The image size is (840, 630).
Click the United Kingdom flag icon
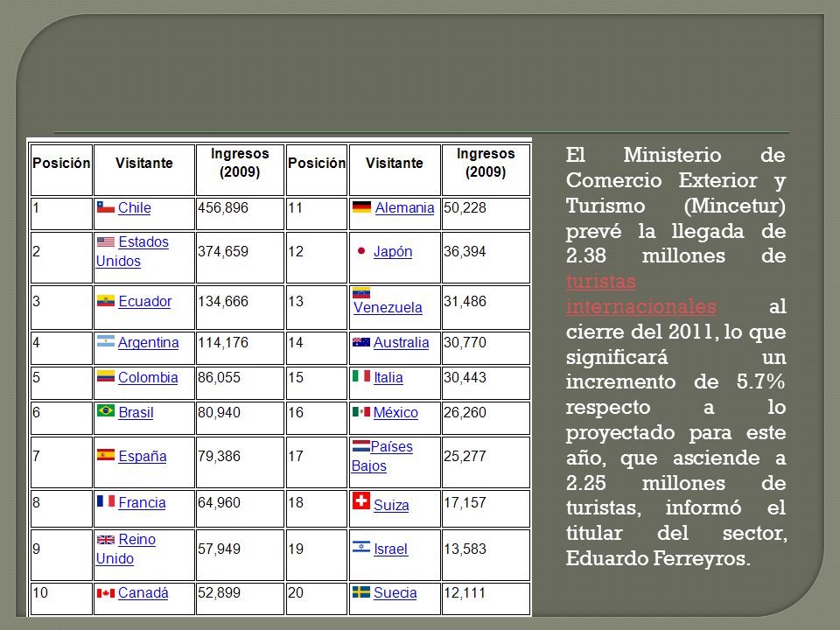pos(106,540)
